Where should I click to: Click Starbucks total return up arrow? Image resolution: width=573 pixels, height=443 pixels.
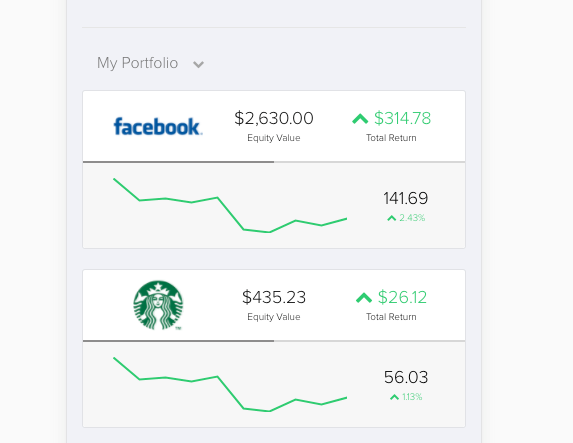tap(364, 298)
